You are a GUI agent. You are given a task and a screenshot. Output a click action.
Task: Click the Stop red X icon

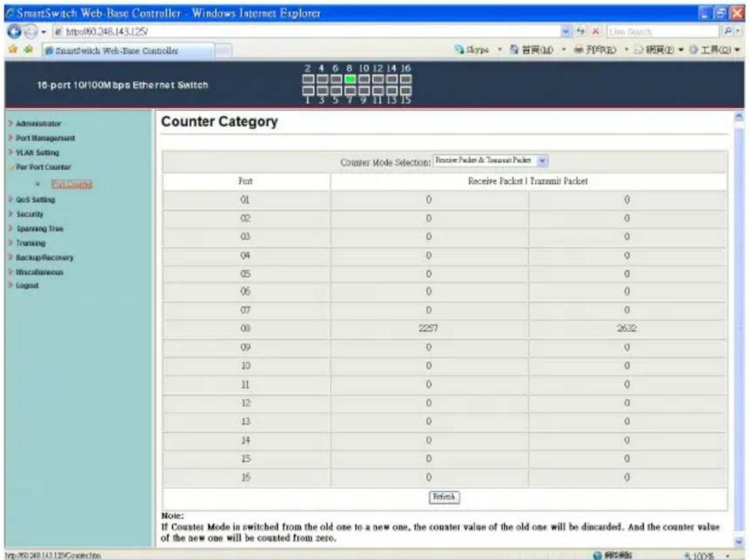click(x=596, y=31)
